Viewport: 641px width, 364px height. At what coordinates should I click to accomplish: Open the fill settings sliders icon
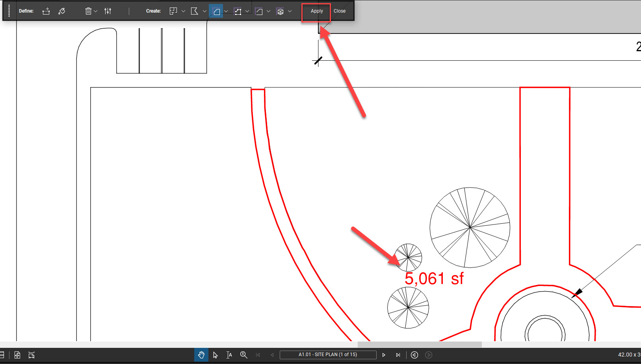tap(108, 11)
